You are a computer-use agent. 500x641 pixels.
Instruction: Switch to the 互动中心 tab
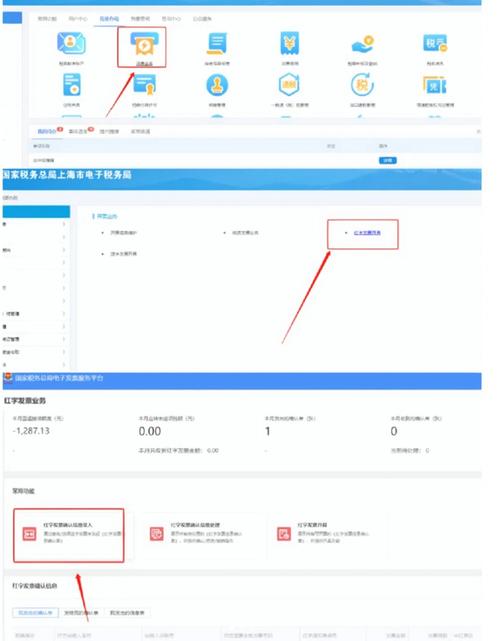(x=171, y=19)
